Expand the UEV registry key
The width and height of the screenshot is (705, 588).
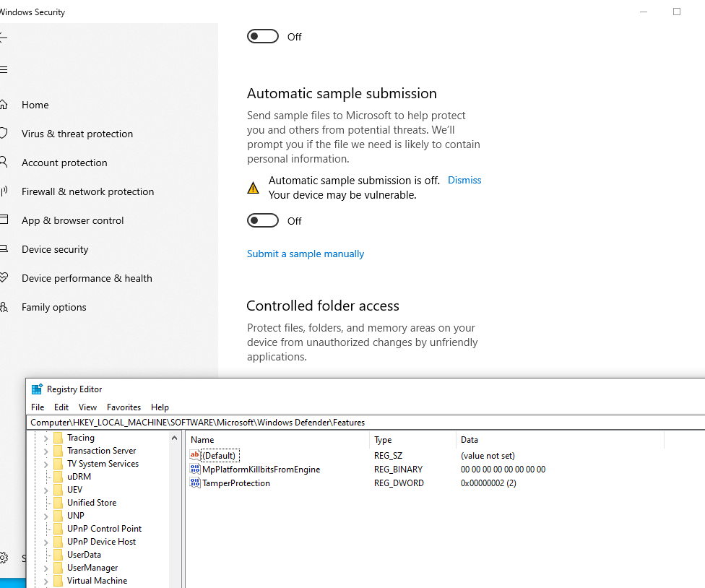46,490
